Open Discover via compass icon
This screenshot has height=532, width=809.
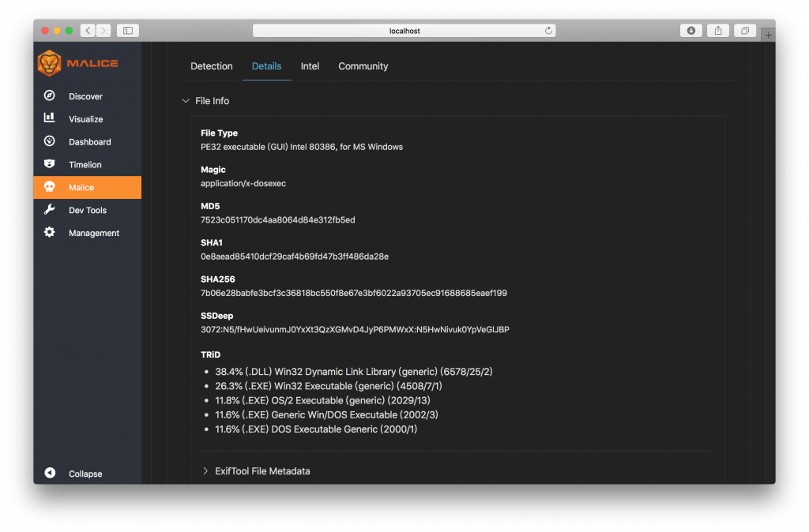tap(50, 96)
